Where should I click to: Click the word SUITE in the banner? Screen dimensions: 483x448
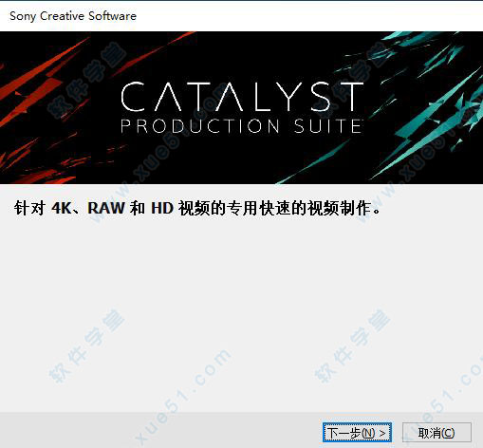pos(327,126)
